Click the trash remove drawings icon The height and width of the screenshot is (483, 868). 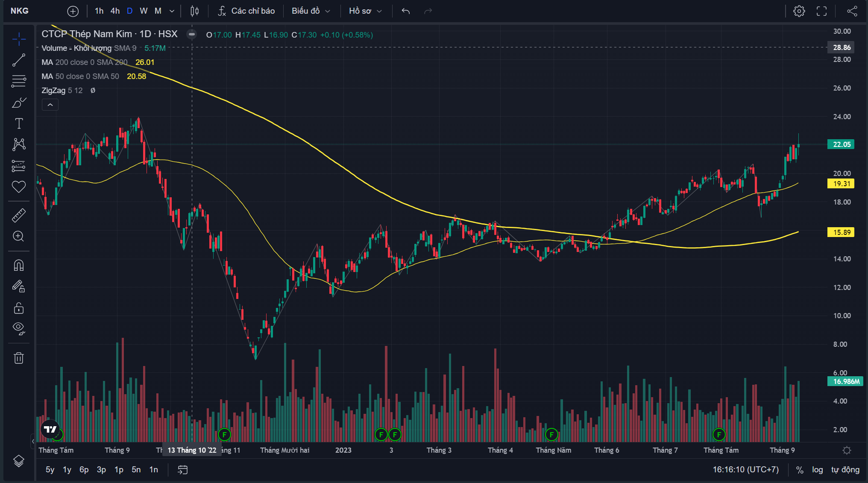click(19, 358)
